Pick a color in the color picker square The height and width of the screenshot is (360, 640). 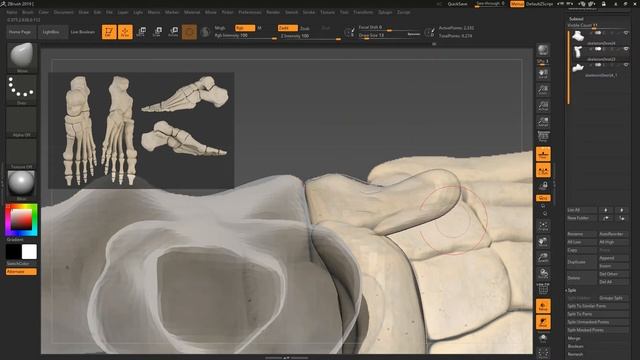pyautogui.click(x=21, y=219)
